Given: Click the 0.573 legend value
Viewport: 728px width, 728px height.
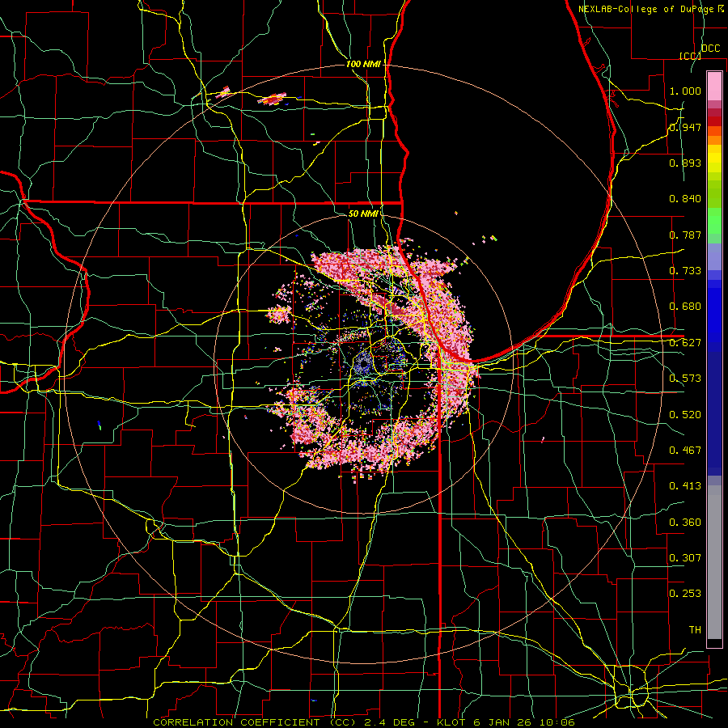Looking at the screenshot, I should point(685,379).
